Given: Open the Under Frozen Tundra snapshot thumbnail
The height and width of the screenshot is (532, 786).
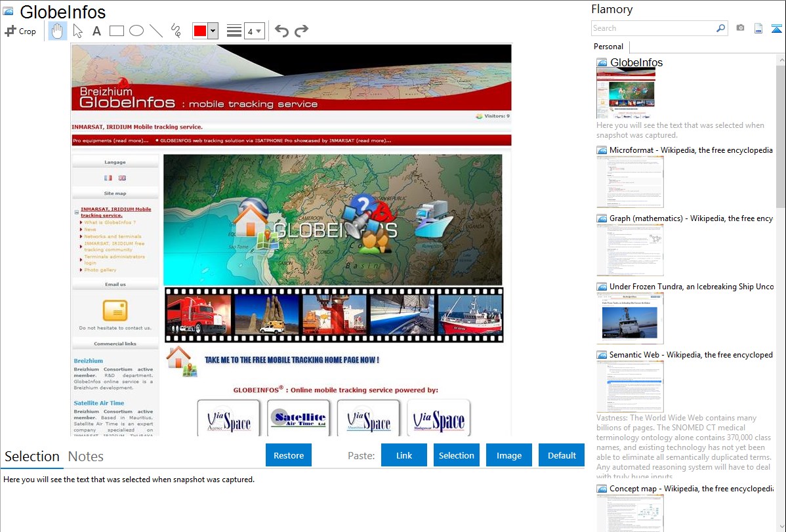Looking at the screenshot, I should [630, 318].
